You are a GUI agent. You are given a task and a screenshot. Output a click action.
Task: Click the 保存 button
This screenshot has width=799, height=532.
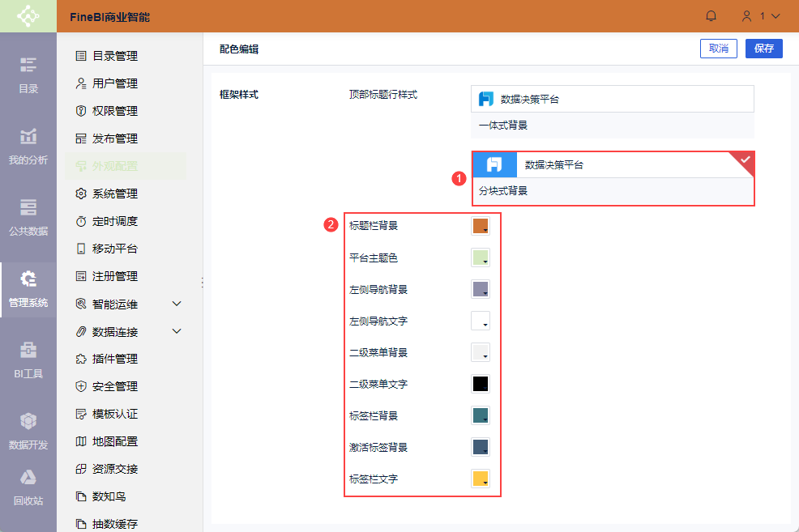[x=764, y=49]
